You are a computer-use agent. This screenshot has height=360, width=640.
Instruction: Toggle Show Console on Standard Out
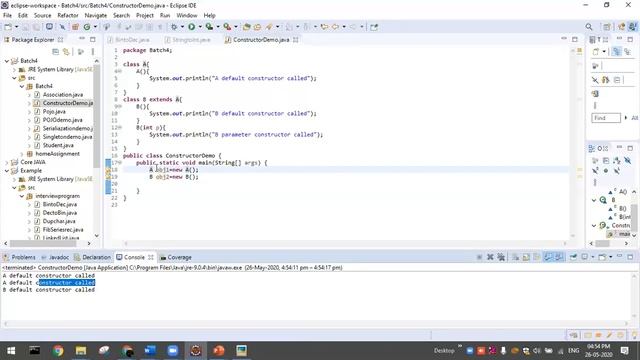pos(548,257)
